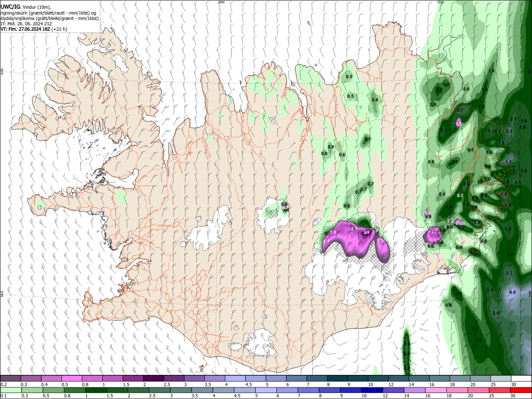532x399 pixels.
Task: Click the 'slydda/snjókoma' description line
Action: tap(49, 18)
